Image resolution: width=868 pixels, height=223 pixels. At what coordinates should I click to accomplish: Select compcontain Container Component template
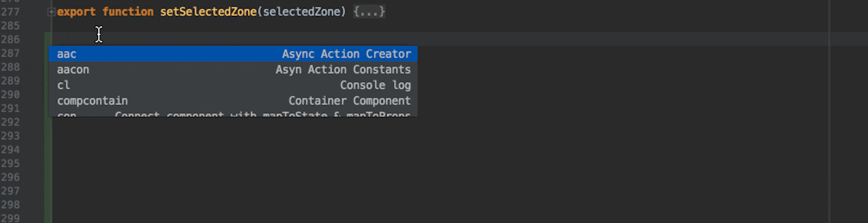click(233, 101)
